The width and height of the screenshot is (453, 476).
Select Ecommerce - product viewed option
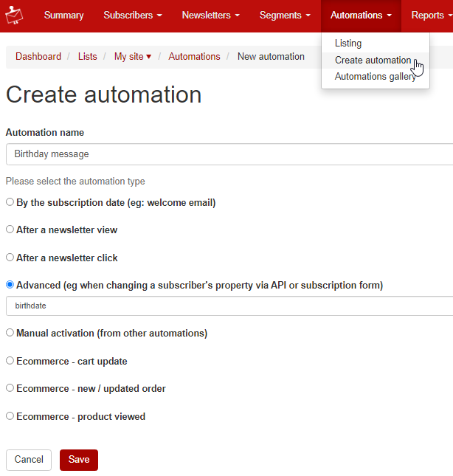click(10, 415)
